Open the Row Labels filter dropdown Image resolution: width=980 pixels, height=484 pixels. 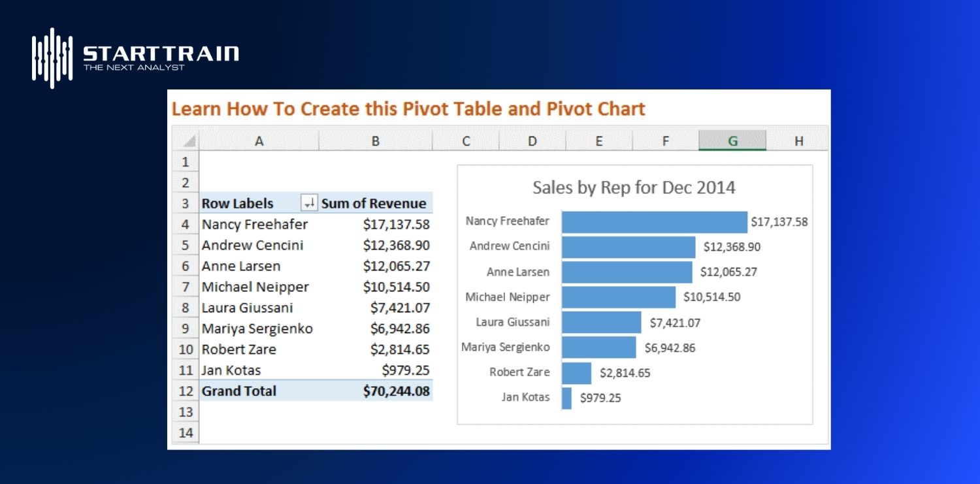click(309, 203)
